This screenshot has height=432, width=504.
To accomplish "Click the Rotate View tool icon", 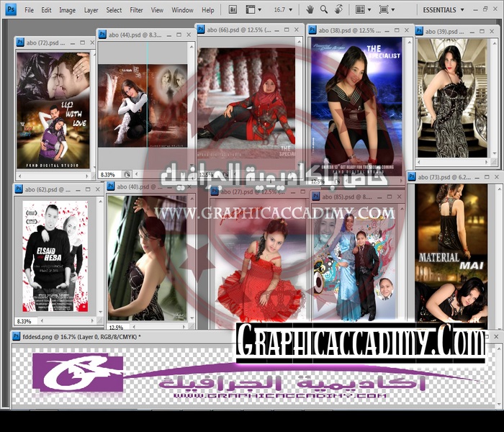I will click(x=340, y=9).
